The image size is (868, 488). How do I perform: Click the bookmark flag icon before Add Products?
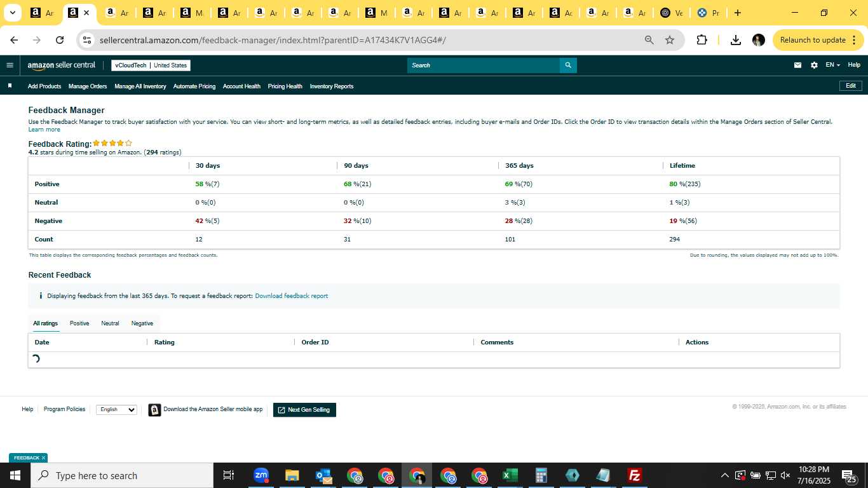coord(10,86)
